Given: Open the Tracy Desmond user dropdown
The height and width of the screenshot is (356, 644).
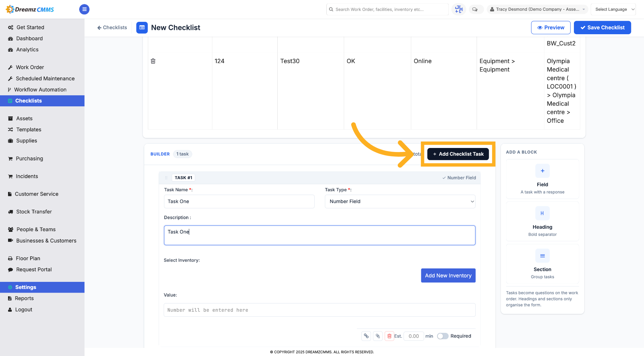Looking at the screenshot, I should click(x=537, y=9).
